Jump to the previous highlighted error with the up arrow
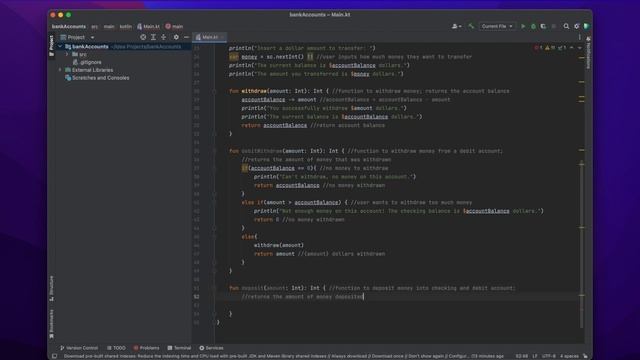The height and width of the screenshot is (360, 640). click(571, 48)
